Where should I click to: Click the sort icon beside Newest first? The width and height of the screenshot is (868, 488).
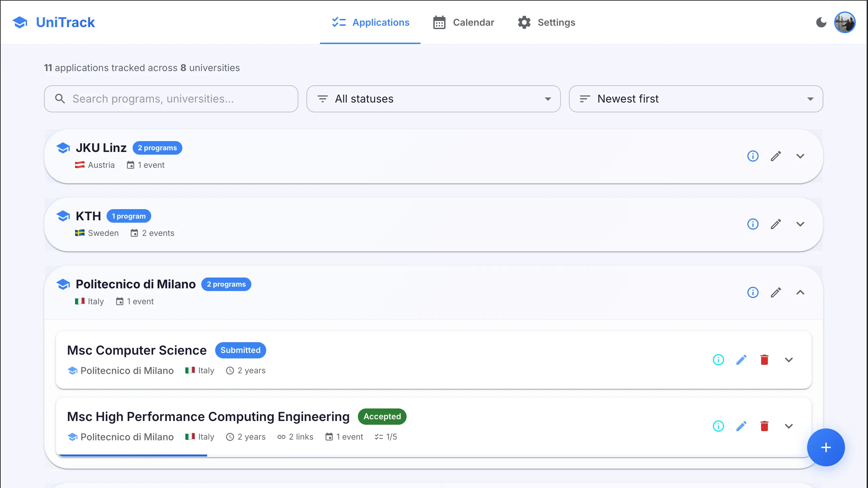(x=585, y=99)
